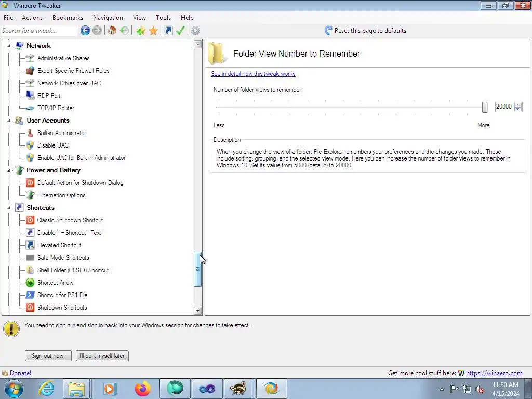This screenshot has height=399, width=532.
Task: Open the https://winaero.com link
Action: pyautogui.click(x=494, y=373)
